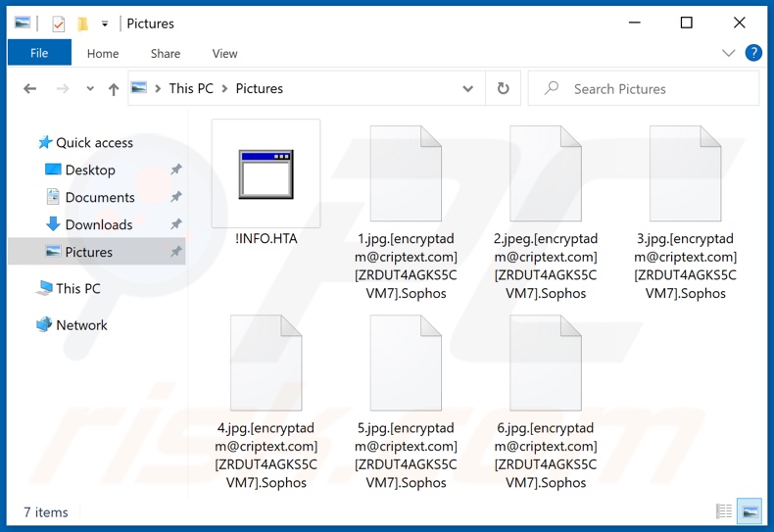Select Desktop in Quick access

click(x=90, y=169)
